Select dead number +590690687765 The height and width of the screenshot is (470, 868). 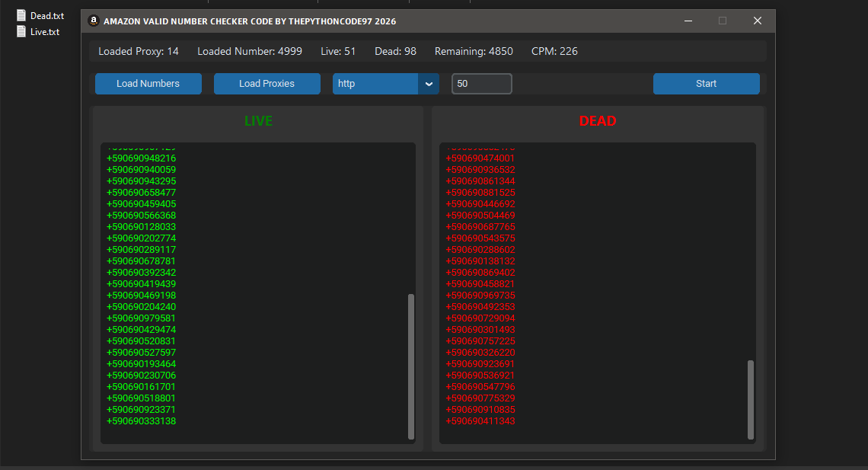[x=480, y=227]
